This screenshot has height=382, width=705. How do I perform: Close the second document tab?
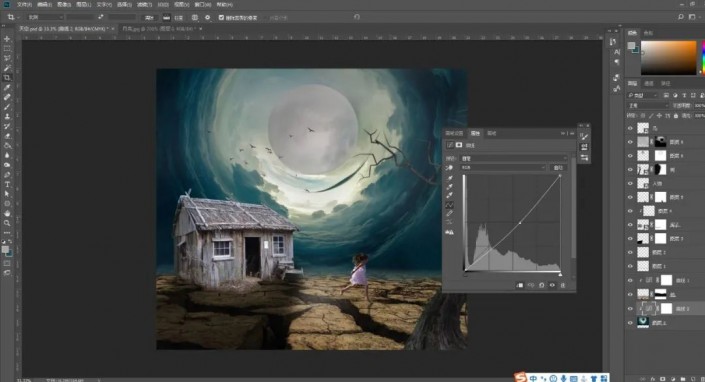pos(201,29)
